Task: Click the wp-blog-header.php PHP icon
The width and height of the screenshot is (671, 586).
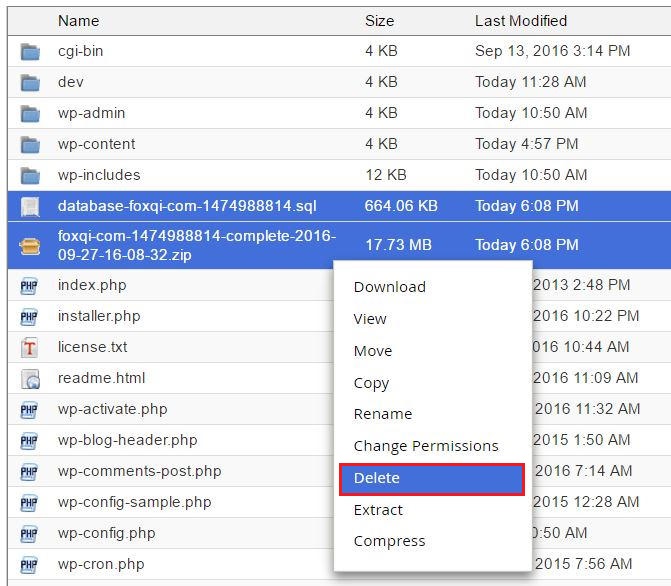Action: tap(29, 441)
